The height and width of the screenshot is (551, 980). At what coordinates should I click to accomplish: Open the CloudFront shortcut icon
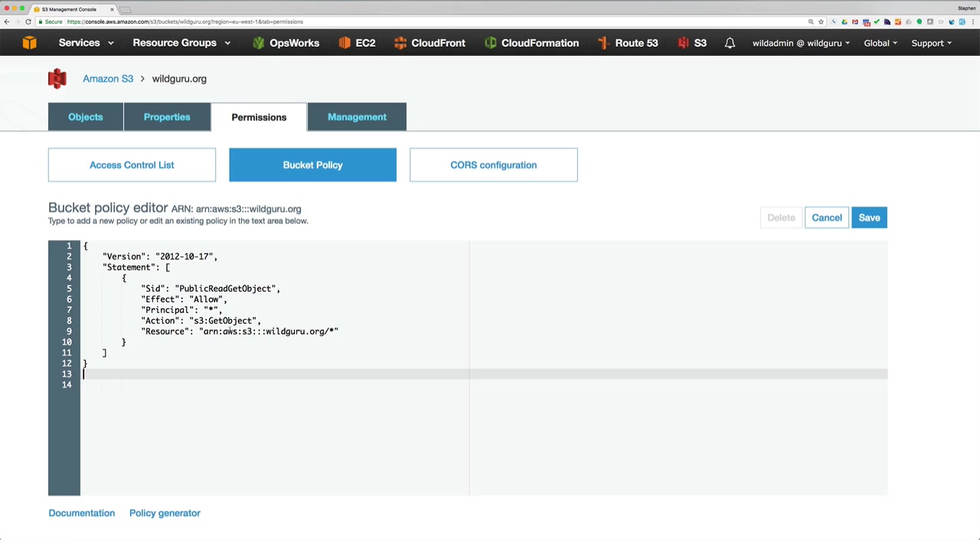click(x=400, y=43)
